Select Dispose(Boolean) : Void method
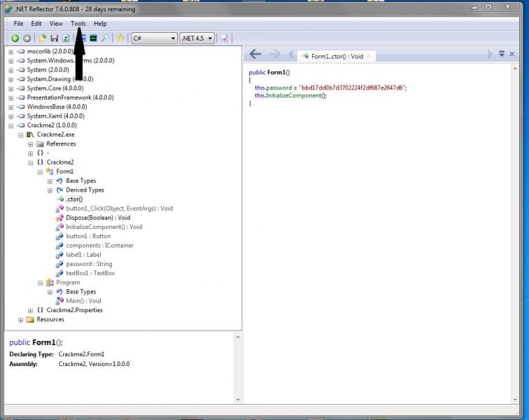Image resolution: width=529 pixels, height=420 pixels. pyautogui.click(x=98, y=218)
